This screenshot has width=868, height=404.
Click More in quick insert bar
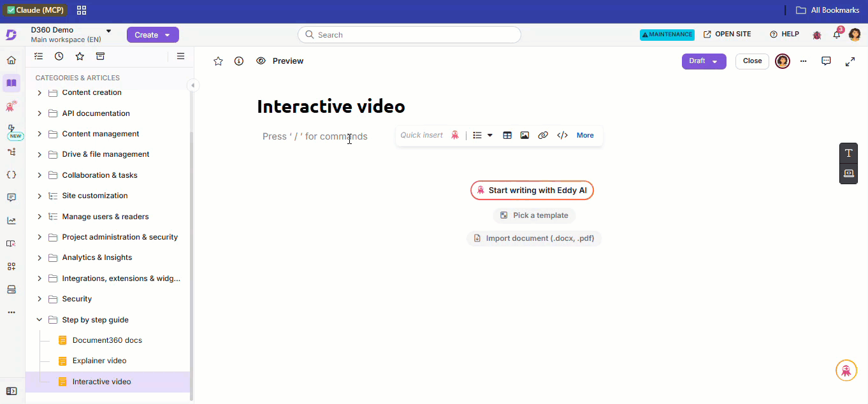(x=585, y=135)
